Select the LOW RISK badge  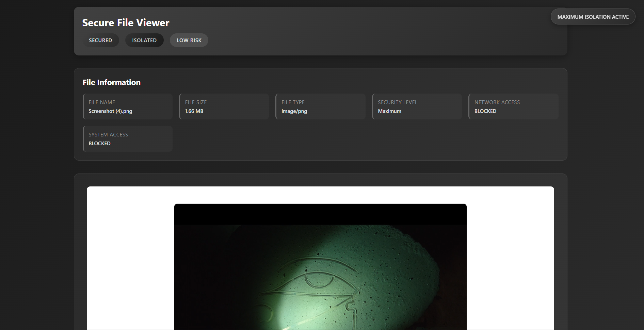(x=189, y=40)
